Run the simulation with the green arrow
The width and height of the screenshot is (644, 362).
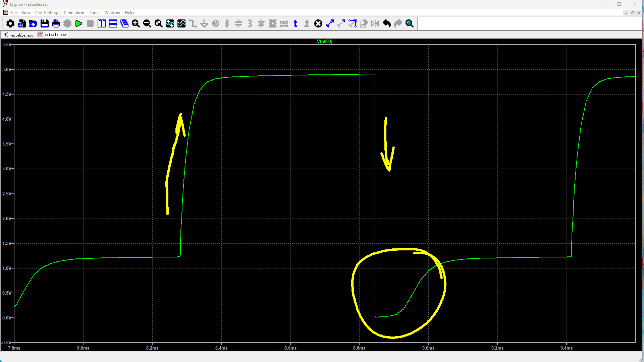click(x=79, y=23)
